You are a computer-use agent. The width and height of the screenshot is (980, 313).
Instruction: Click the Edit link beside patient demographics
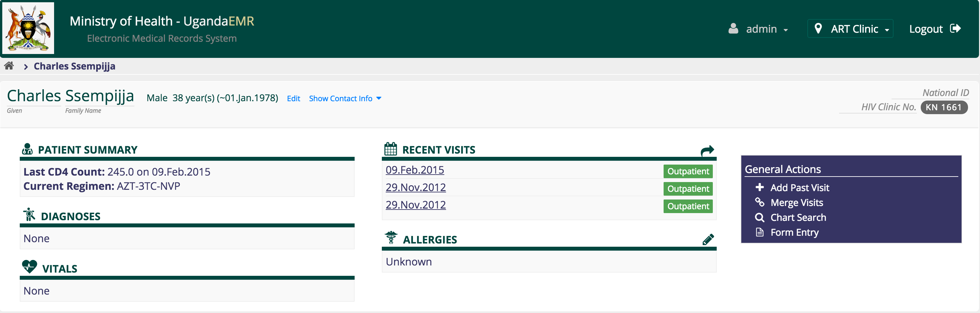point(293,98)
